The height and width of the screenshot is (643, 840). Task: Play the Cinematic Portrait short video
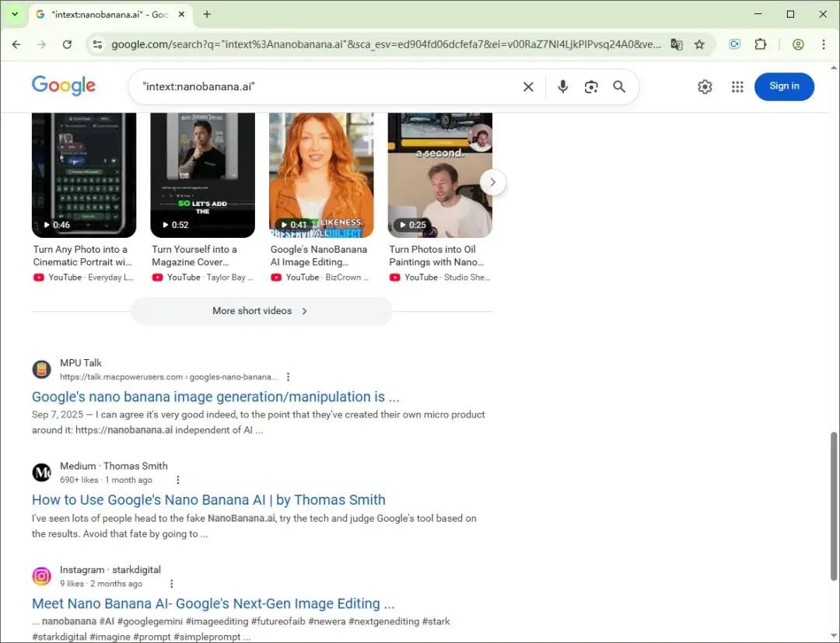tap(84, 174)
